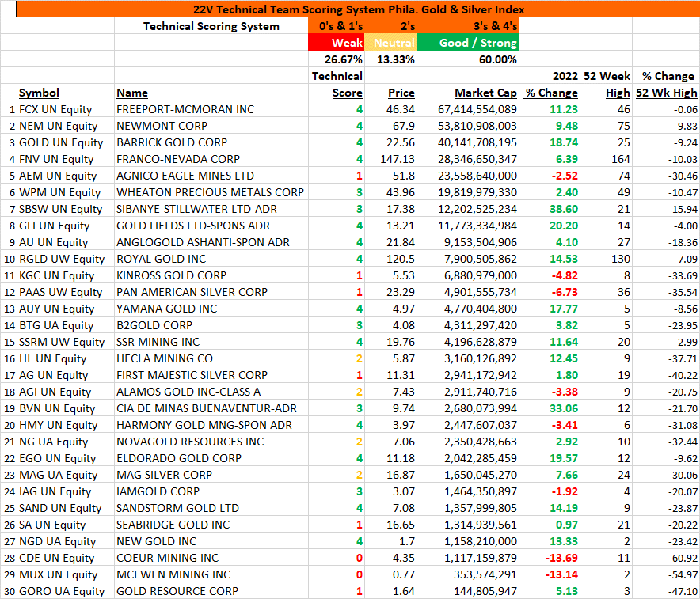Select Agnico Eagle's -2.52 change cell

(550, 176)
